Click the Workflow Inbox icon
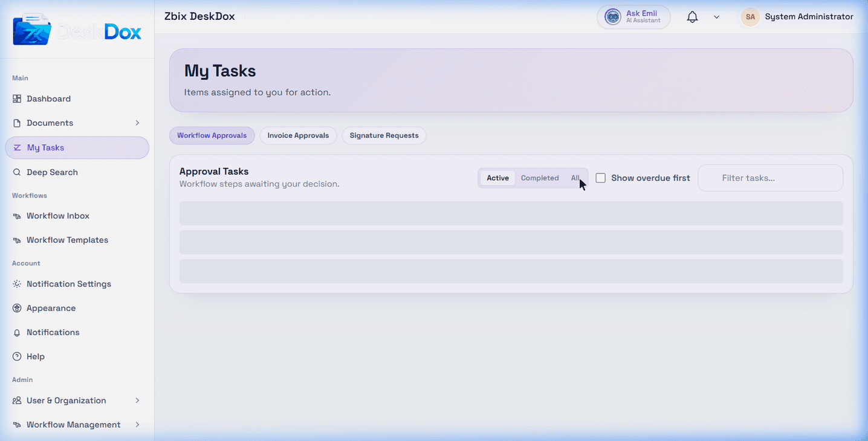 [17, 216]
